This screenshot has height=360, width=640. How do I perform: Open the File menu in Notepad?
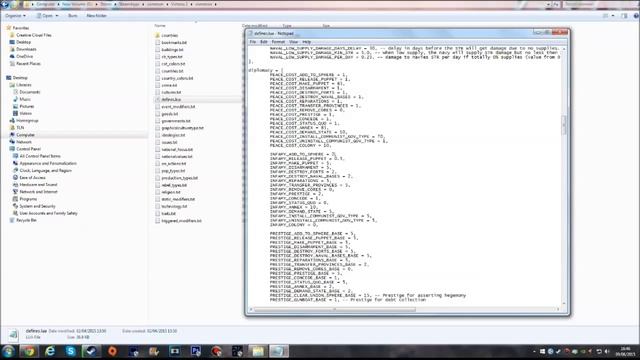click(x=253, y=42)
